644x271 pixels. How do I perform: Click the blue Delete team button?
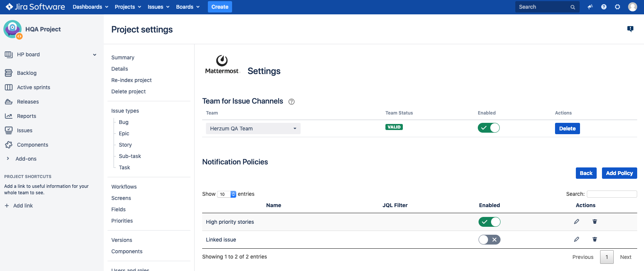[567, 129]
